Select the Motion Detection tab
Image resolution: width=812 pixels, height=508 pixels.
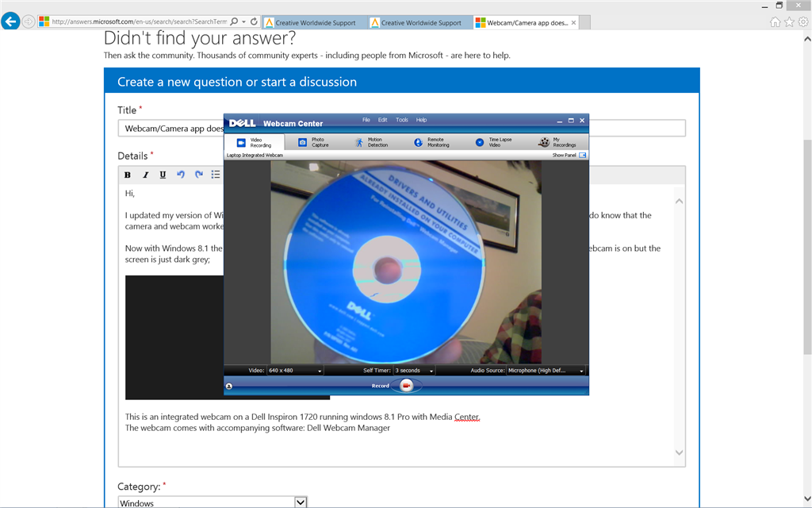(372, 143)
